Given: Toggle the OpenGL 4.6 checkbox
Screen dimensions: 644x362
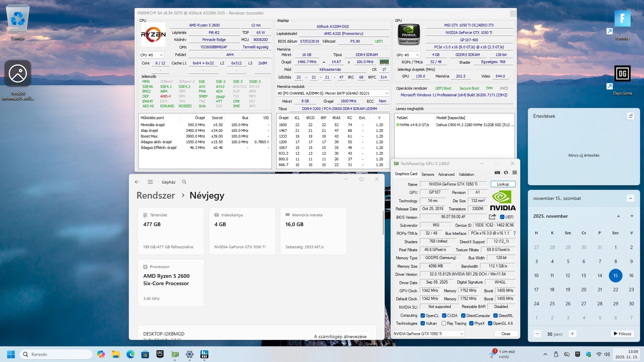Looking at the screenshot, I should point(490,323).
